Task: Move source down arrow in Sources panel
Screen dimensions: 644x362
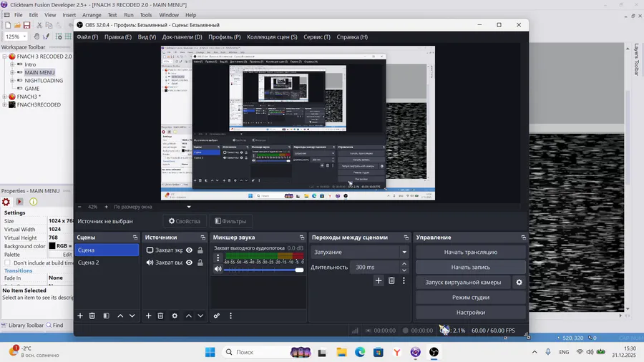Action: pyautogui.click(x=200, y=315)
